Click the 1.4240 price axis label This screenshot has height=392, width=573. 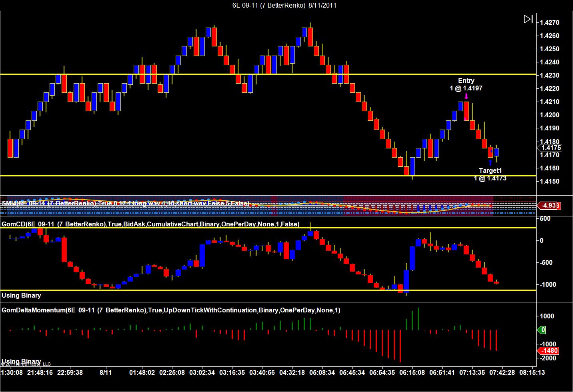[x=550, y=62]
